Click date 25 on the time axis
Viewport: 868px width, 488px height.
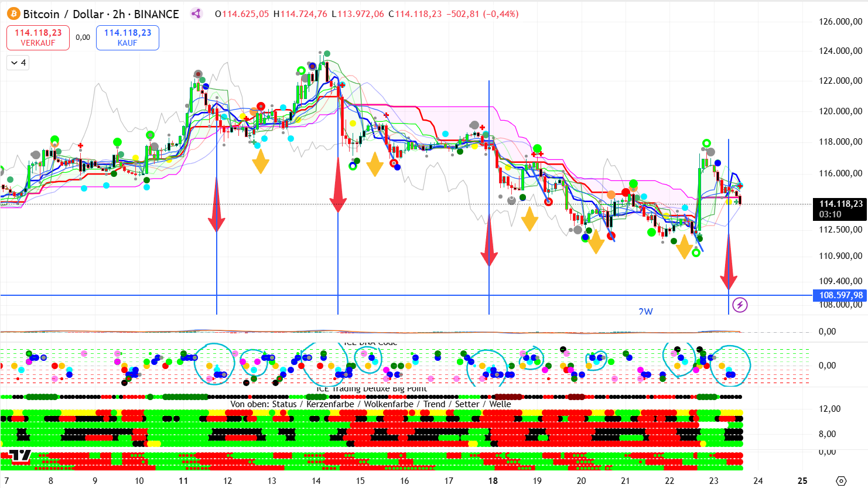tap(802, 481)
